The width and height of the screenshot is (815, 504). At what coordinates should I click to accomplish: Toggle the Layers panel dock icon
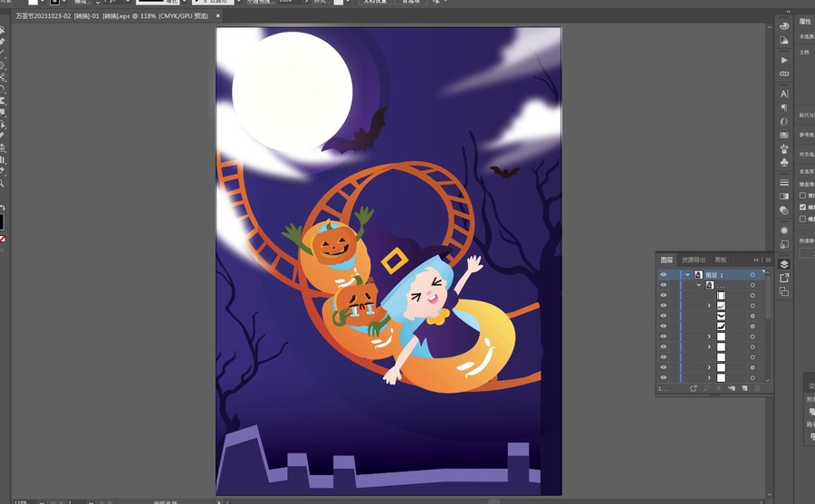(784, 264)
